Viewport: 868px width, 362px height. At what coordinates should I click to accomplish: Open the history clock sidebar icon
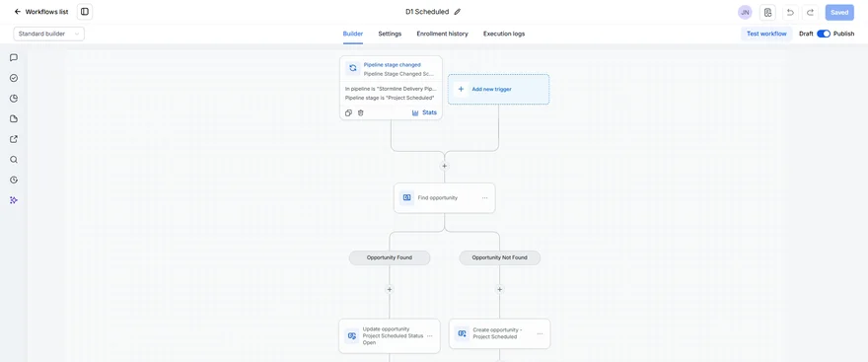(14, 180)
